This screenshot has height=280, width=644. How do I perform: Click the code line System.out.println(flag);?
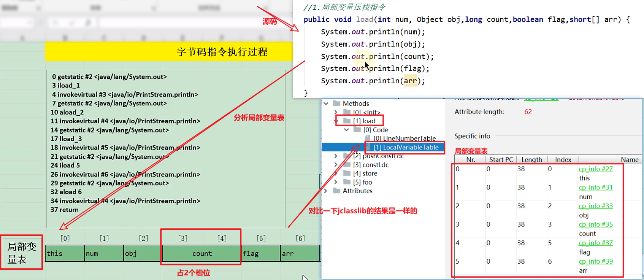point(375,68)
